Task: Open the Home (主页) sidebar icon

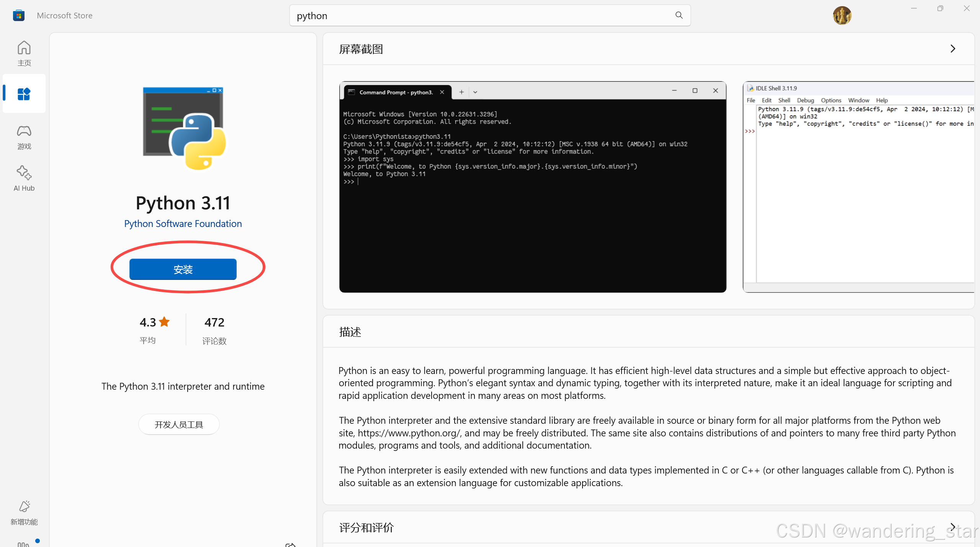Action: pos(24,53)
